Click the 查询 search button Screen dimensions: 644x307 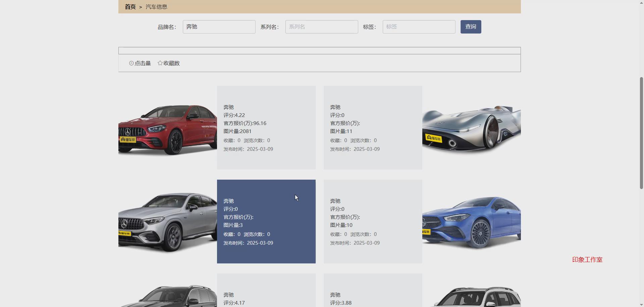471,27
